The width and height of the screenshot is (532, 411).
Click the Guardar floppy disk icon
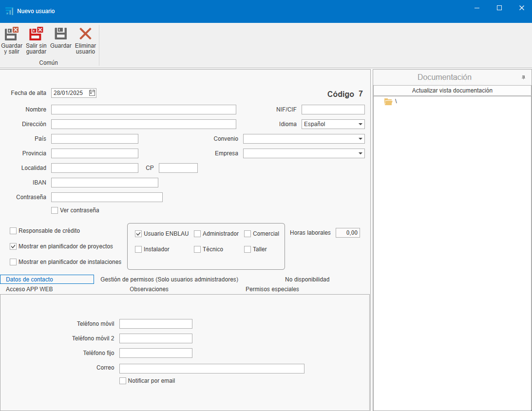61,34
